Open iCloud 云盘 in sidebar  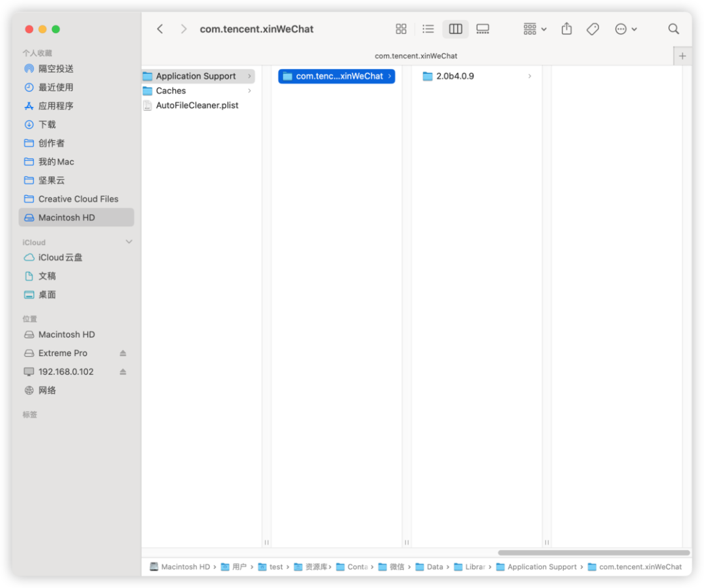tap(76, 257)
